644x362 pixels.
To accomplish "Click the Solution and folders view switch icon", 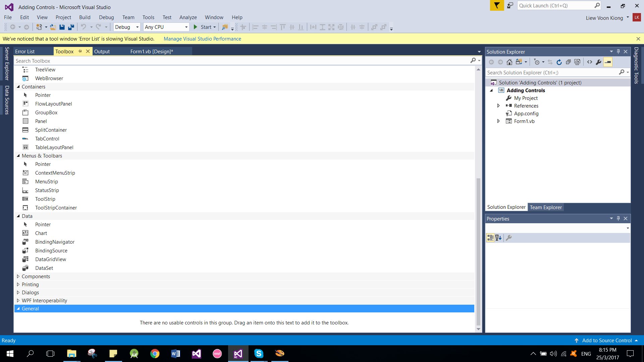I will coord(519,62).
